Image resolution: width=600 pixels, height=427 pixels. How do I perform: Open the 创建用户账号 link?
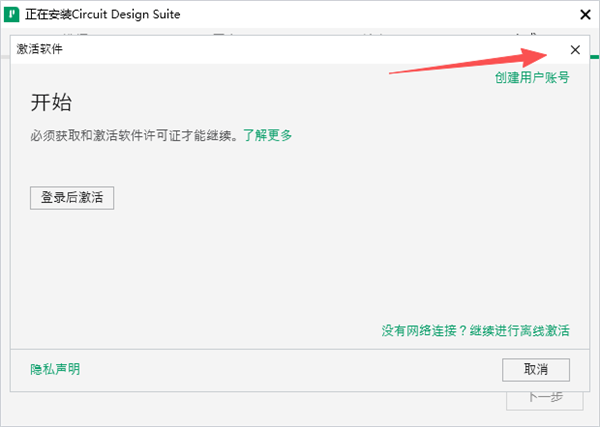point(531,77)
